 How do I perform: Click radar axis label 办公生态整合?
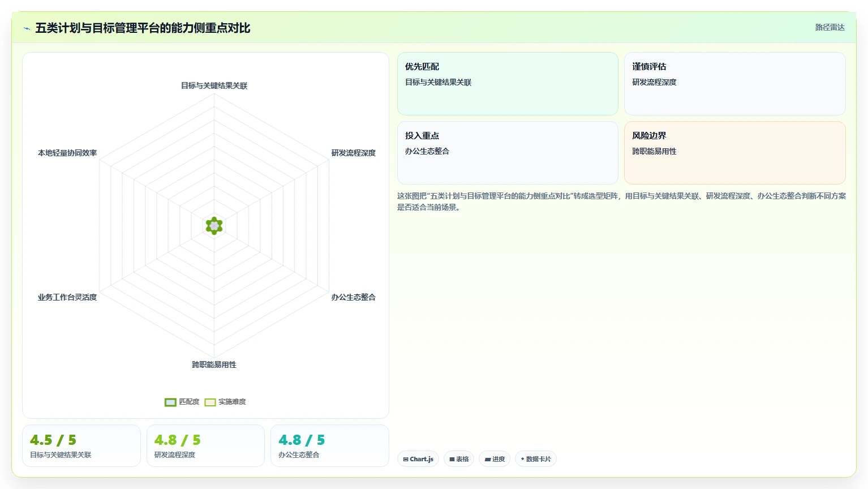[x=354, y=297]
